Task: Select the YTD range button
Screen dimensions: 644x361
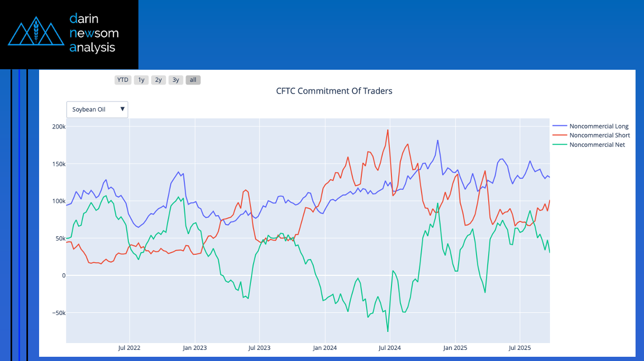Action: 123,80
